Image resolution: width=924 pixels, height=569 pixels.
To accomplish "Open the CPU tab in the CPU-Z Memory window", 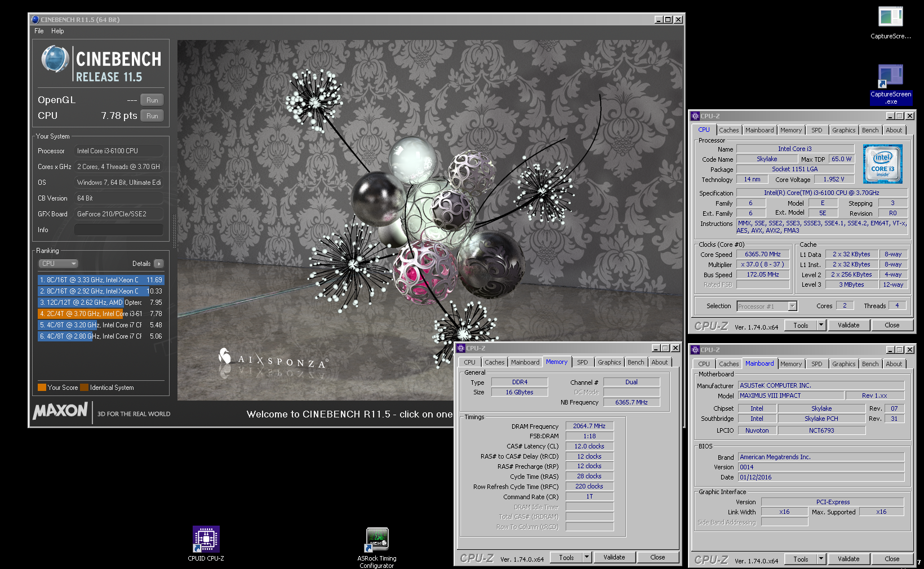I will click(470, 362).
